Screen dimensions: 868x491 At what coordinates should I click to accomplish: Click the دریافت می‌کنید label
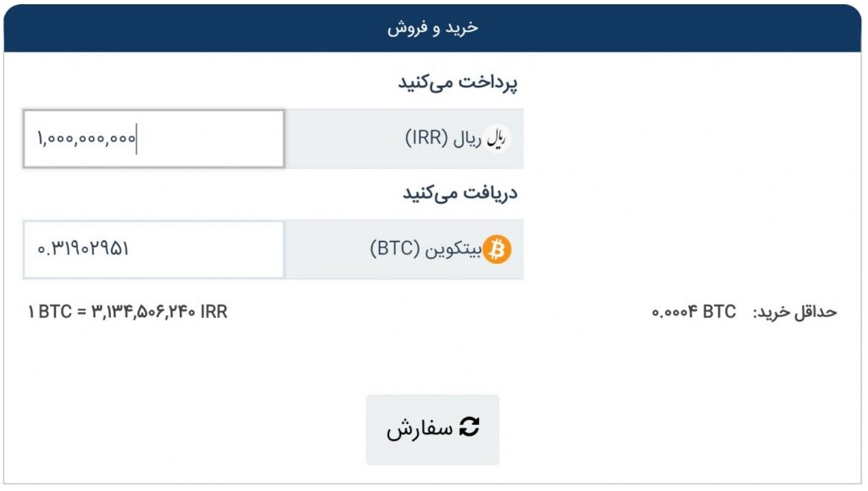coord(460,193)
